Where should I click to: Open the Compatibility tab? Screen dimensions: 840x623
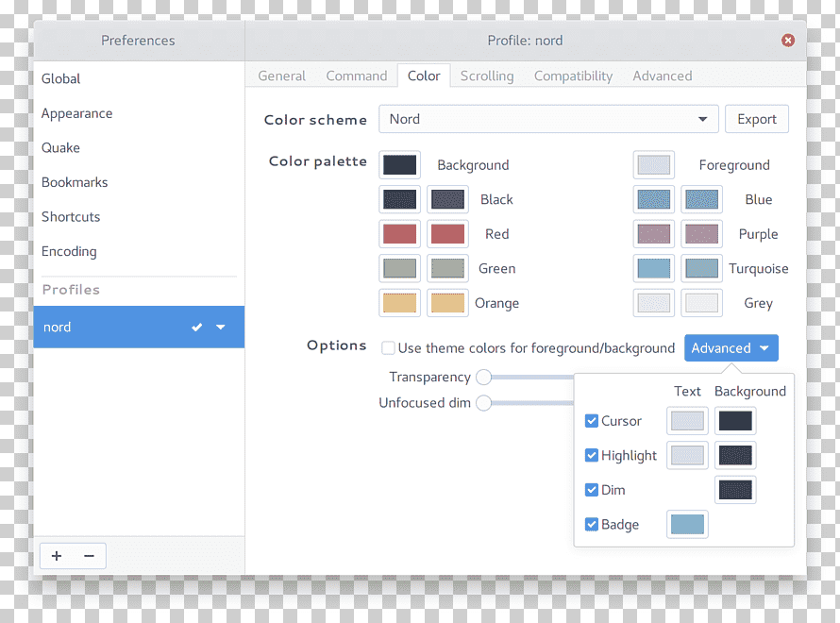pos(573,76)
